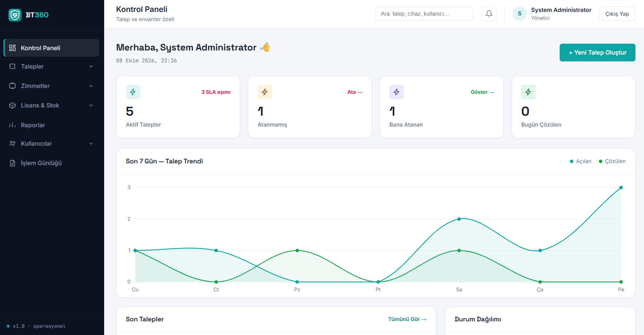644x335 pixels.
Task: Click the System Administrator avatar circle
Action: [520, 14]
